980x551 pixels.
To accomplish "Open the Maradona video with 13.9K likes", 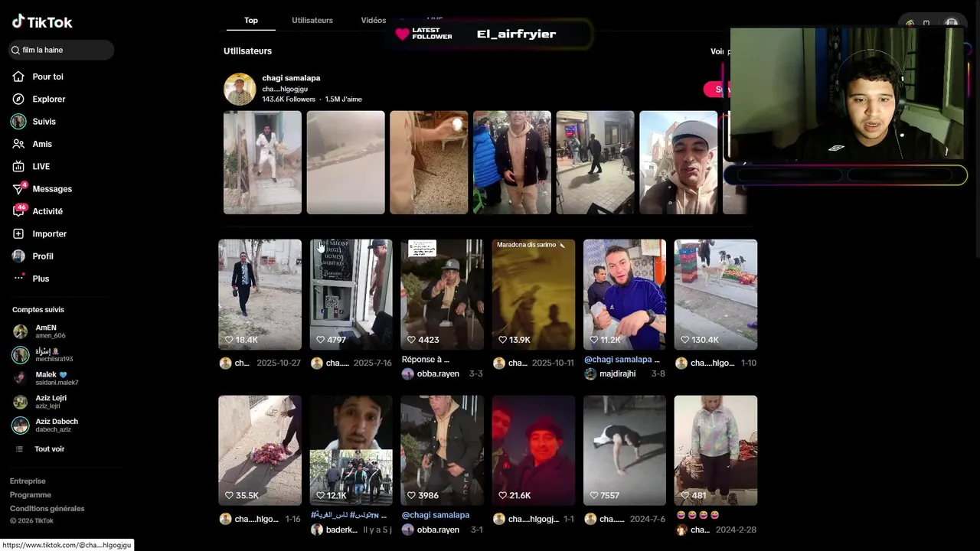I will [534, 295].
